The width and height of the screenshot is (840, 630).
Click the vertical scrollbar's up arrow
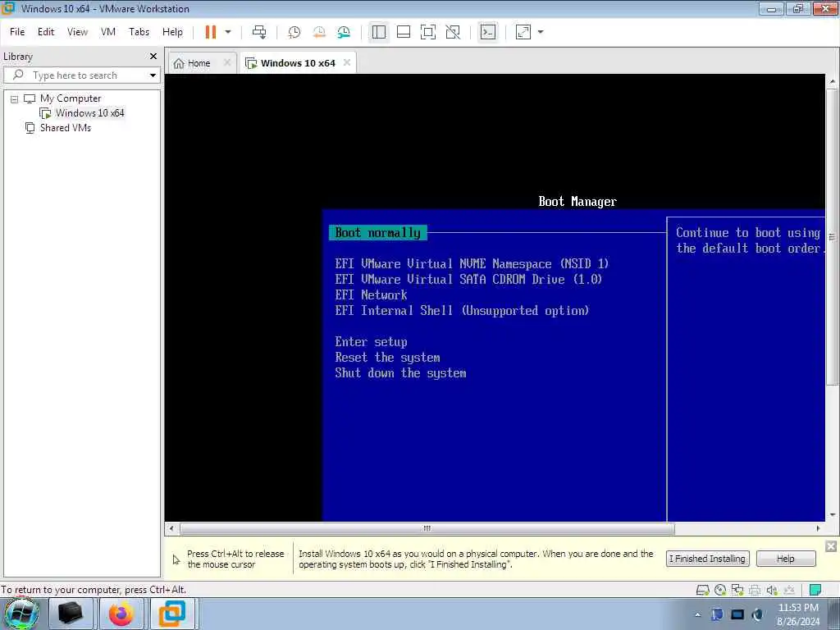pos(832,81)
